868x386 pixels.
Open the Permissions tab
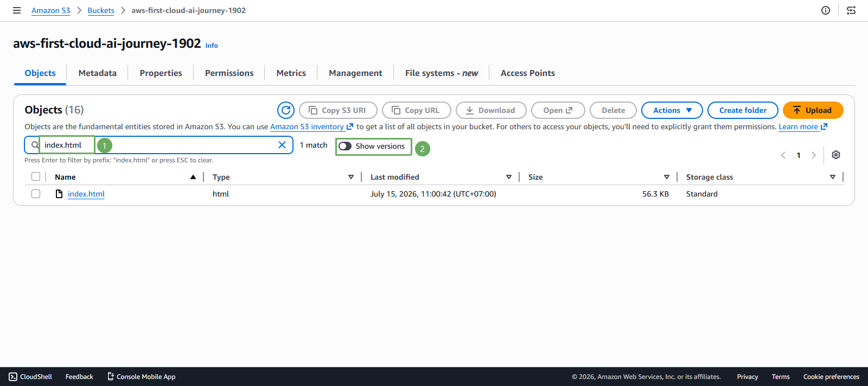[229, 73]
